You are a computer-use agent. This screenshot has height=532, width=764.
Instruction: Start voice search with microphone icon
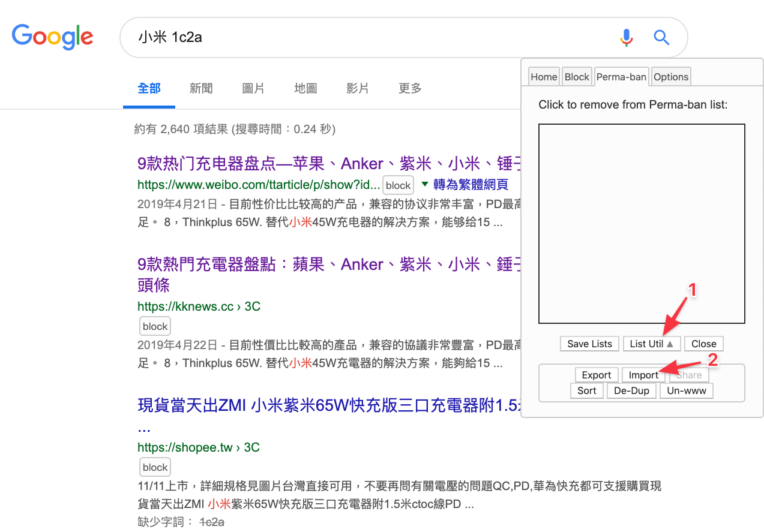[626, 38]
